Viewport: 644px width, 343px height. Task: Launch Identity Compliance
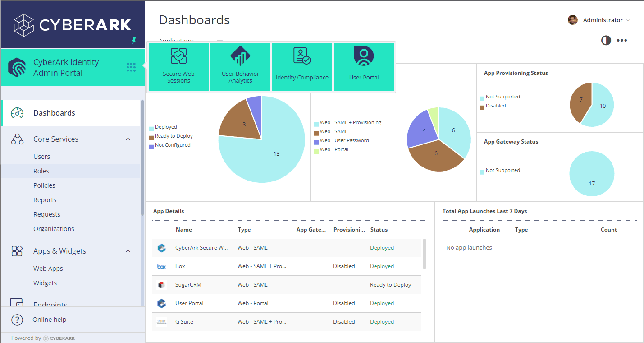302,67
